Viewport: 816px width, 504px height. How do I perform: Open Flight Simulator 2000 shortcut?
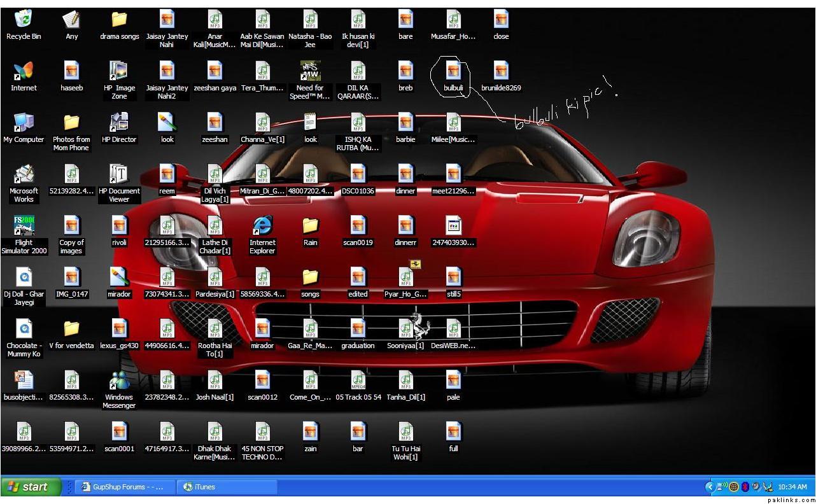(x=24, y=226)
